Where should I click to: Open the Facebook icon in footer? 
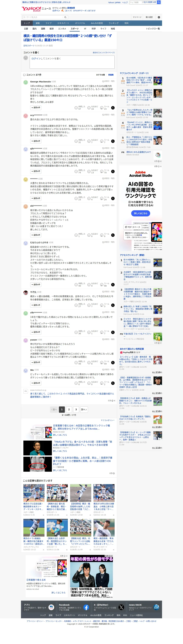pos(86,607)
